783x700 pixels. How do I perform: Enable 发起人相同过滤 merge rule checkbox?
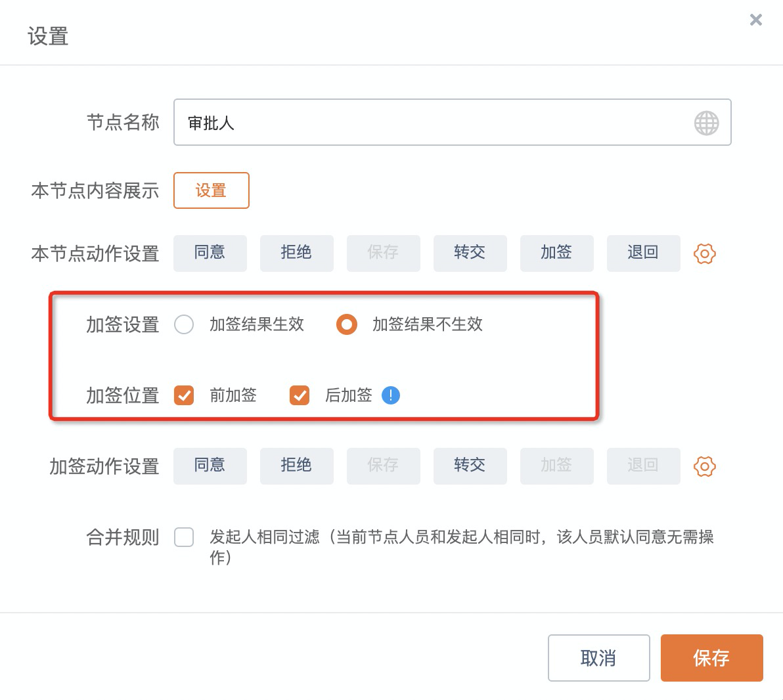pyautogui.click(x=184, y=537)
